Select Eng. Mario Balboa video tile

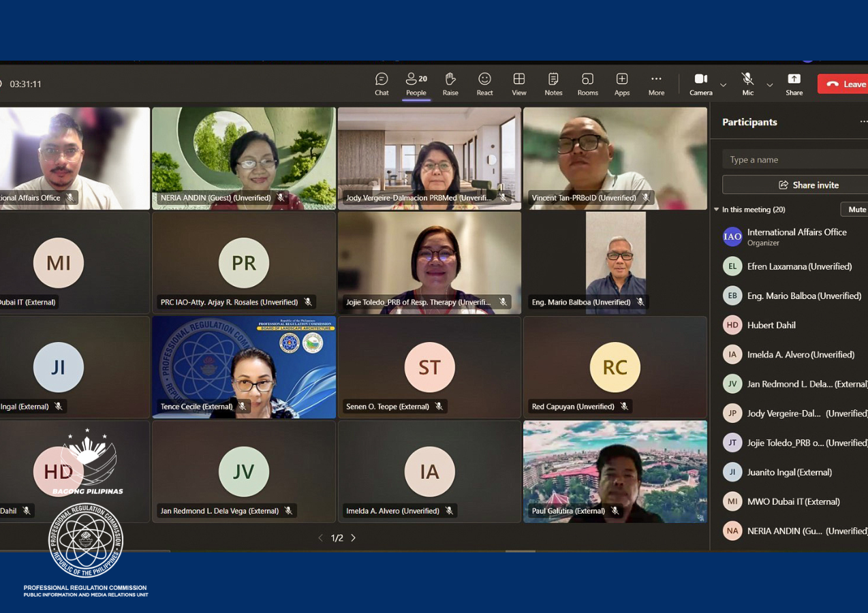[615, 263]
